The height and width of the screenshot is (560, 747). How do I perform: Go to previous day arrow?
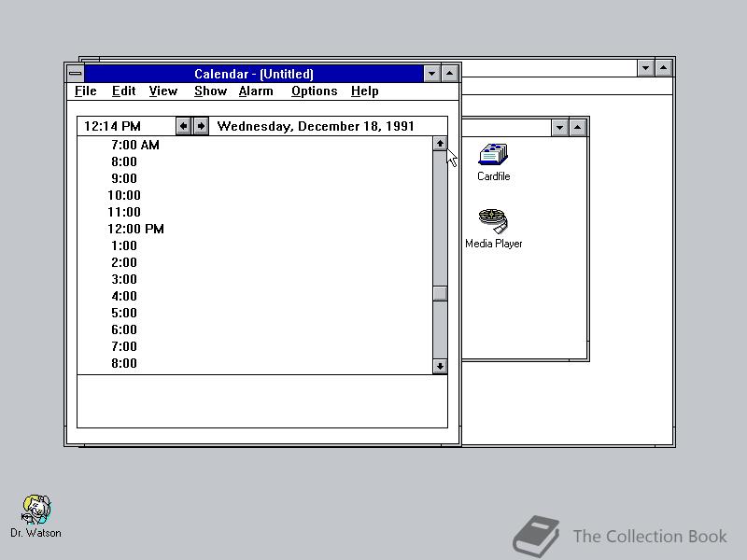point(183,126)
